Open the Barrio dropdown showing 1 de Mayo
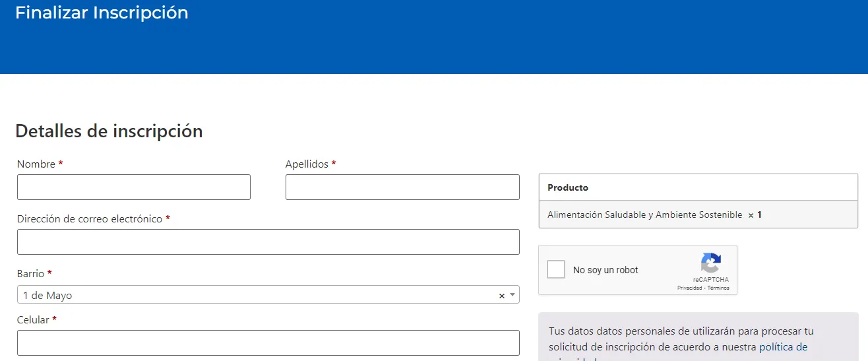 pos(268,295)
